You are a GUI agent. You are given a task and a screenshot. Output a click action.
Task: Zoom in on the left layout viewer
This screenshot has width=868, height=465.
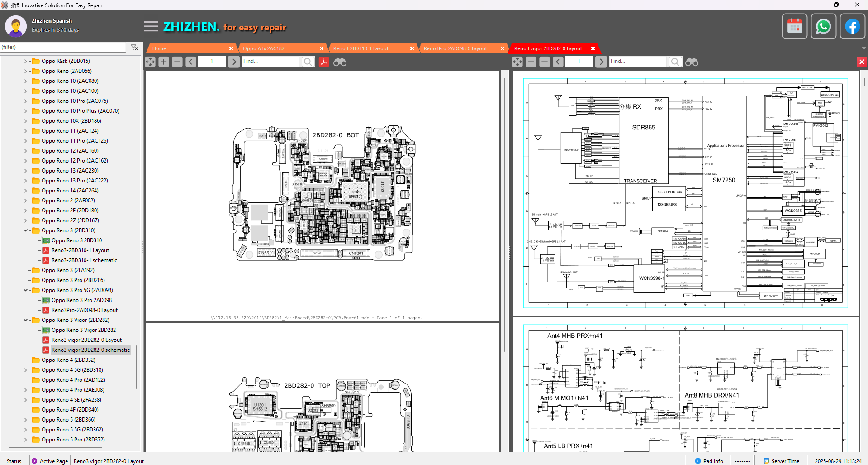[164, 62]
